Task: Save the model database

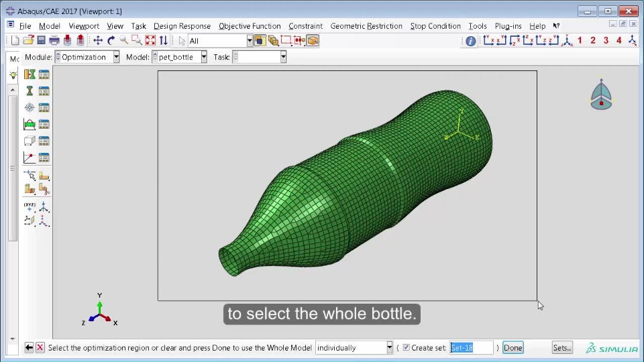Action: click(x=41, y=40)
